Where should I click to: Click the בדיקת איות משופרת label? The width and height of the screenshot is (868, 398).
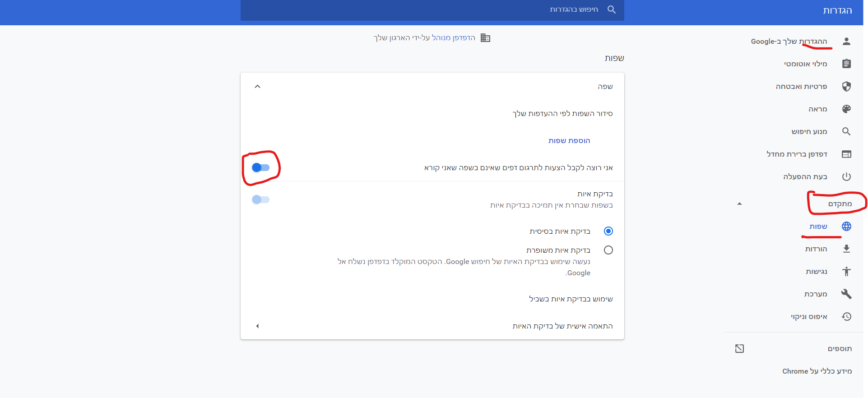click(x=558, y=250)
